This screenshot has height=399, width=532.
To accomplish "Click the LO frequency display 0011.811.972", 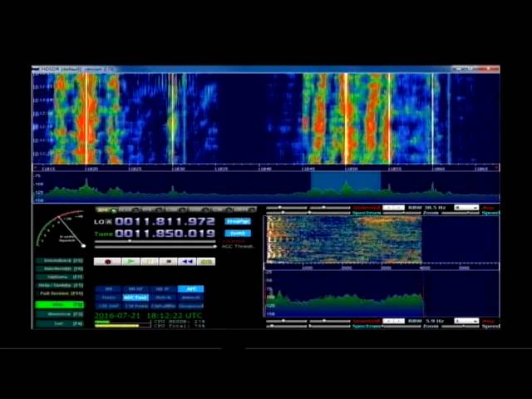I will click(x=165, y=222).
